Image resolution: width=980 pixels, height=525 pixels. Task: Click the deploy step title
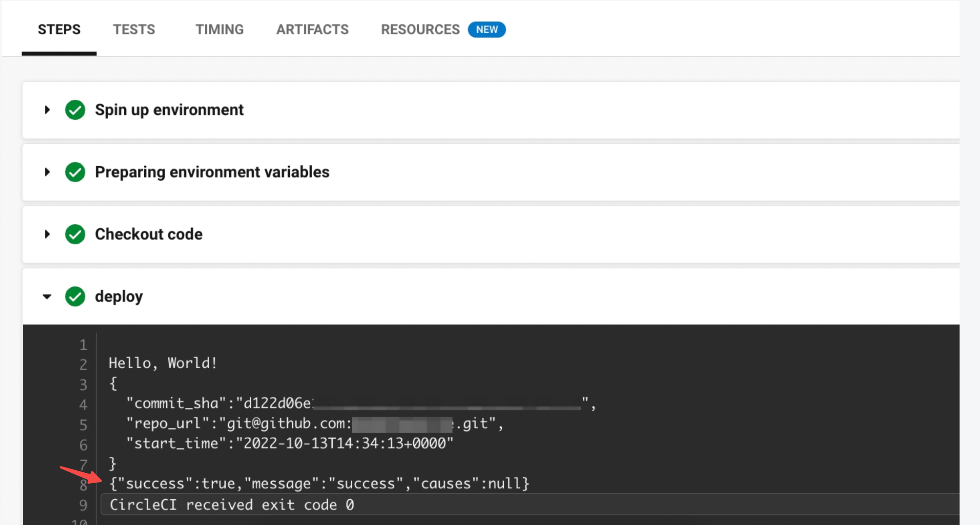(x=119, y=296)
